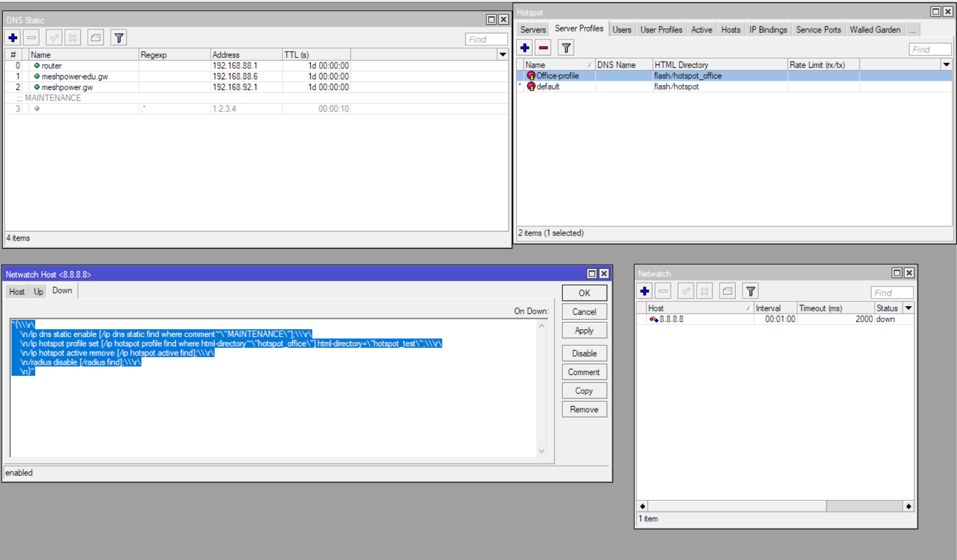Add a new host in Netwatch window
The height and width of the screenshot is (560, 957).
coord(645,291)
